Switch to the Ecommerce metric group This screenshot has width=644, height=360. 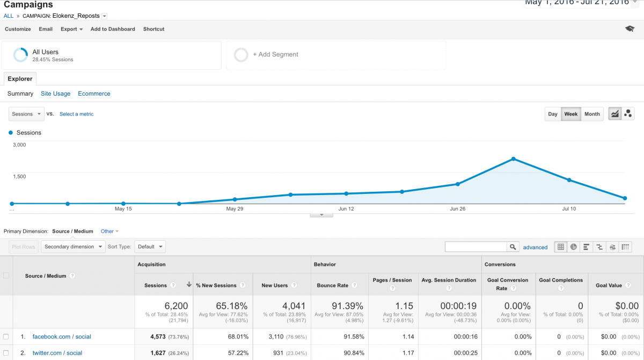(94, 93)
